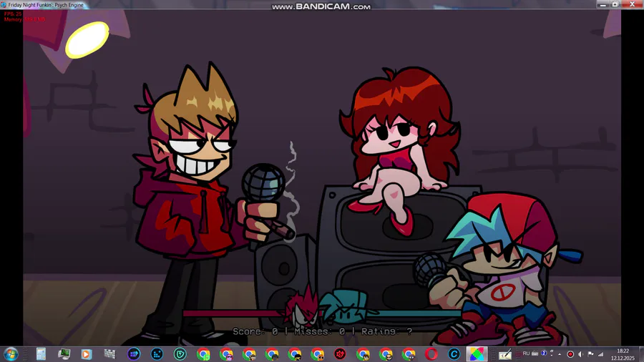Open the network signal tray icon

(x=601, y=354)
